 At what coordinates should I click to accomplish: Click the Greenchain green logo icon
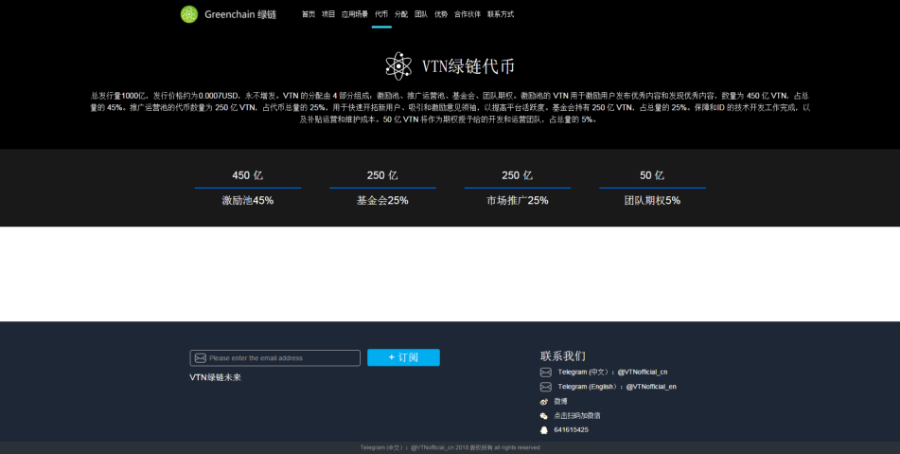coord(189,14)
